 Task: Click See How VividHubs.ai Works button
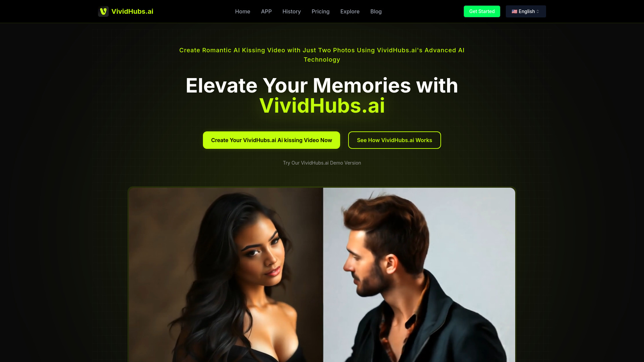pyautogui.click(x=394, y=140)
